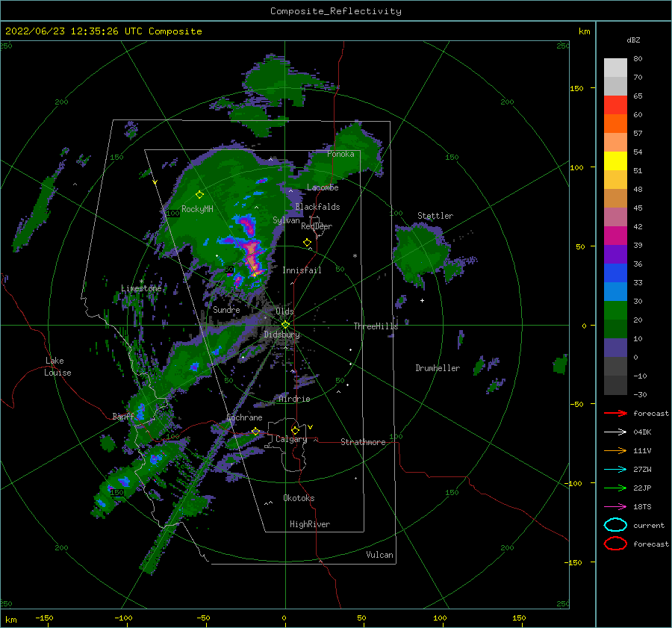
Task: Click the yellow diamond marker above Calgary label
Action: (295, 430)
